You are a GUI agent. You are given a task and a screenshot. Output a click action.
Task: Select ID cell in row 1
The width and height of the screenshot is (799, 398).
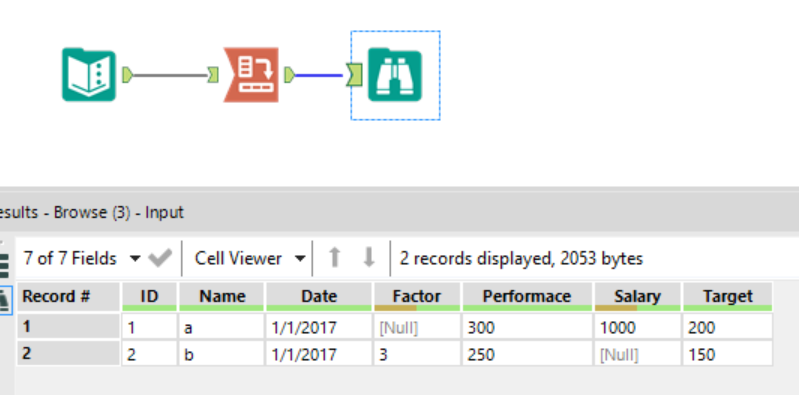click(149, 327)
